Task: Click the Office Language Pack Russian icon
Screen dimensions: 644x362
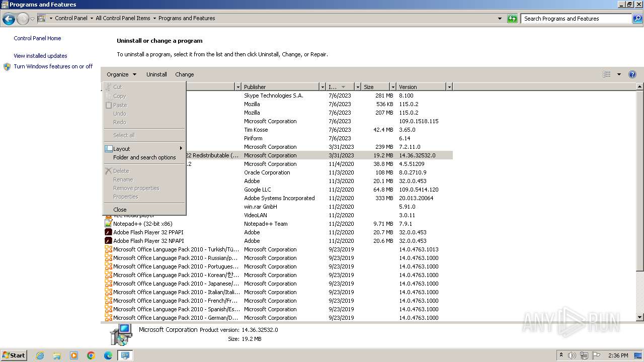Action: pos(108,258)
